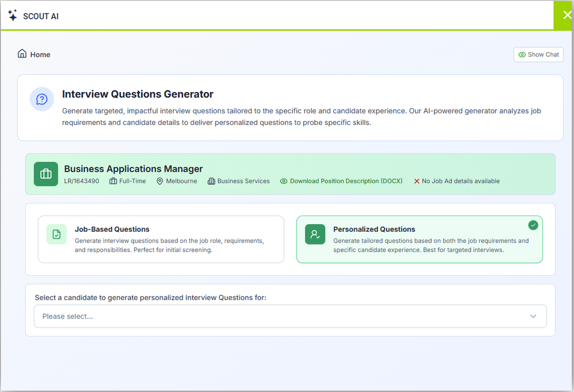574x392 pixels.
Task: Select the Personalized Questions option card
Action: pos(419,239)
